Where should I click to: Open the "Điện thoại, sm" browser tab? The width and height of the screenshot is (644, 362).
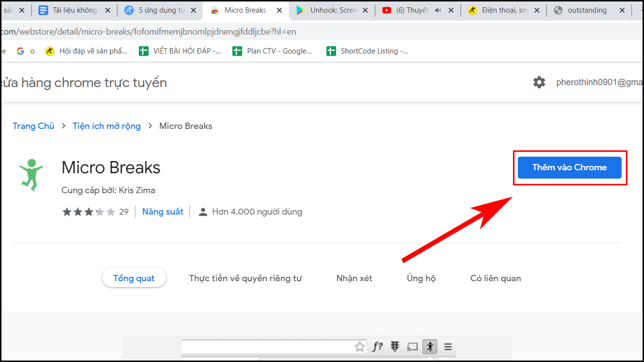pos(503,10)
